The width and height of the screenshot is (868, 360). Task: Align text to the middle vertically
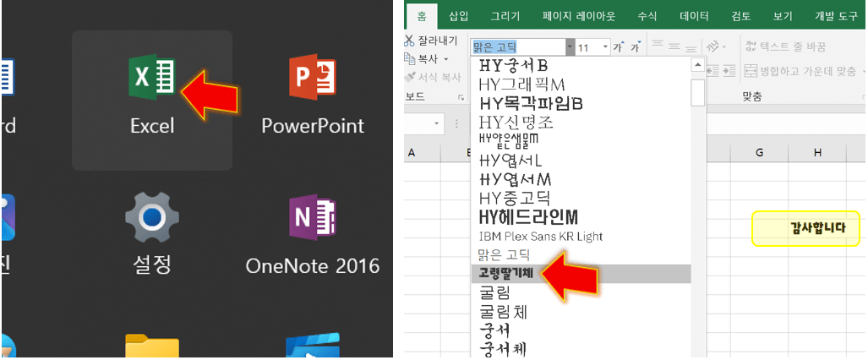[x=674, y=47]
